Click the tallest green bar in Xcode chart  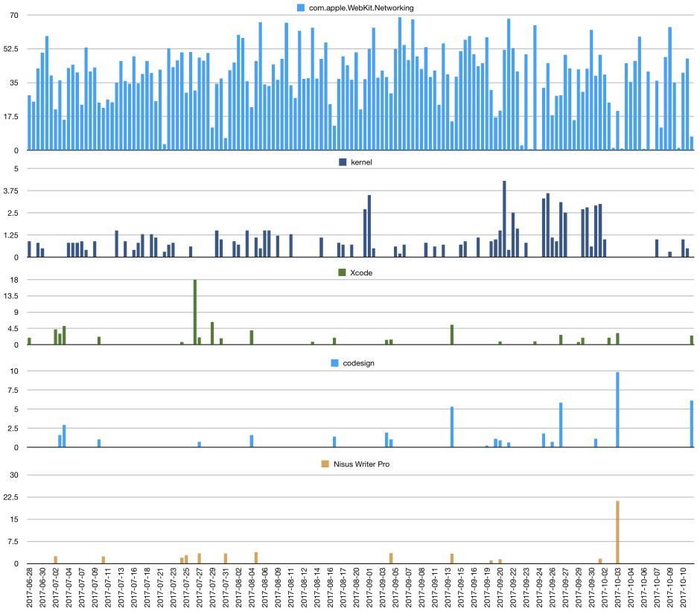[195, 313]
